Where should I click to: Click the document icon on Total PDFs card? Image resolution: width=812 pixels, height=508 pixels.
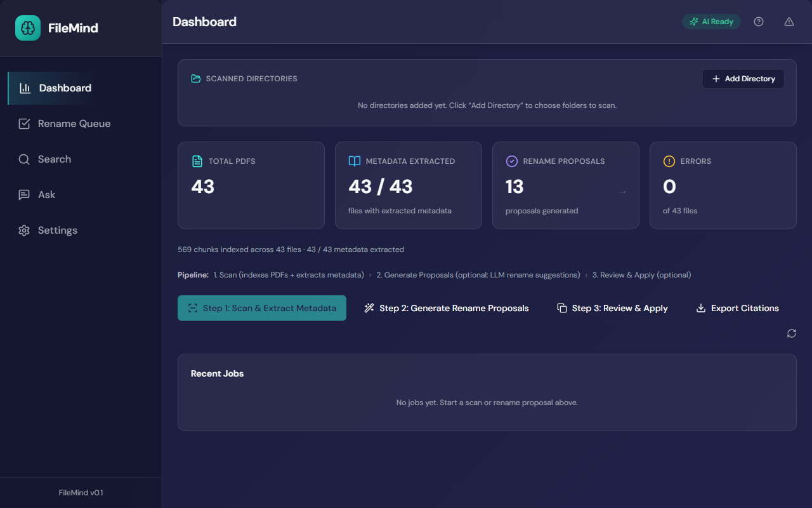click(197, 161)
